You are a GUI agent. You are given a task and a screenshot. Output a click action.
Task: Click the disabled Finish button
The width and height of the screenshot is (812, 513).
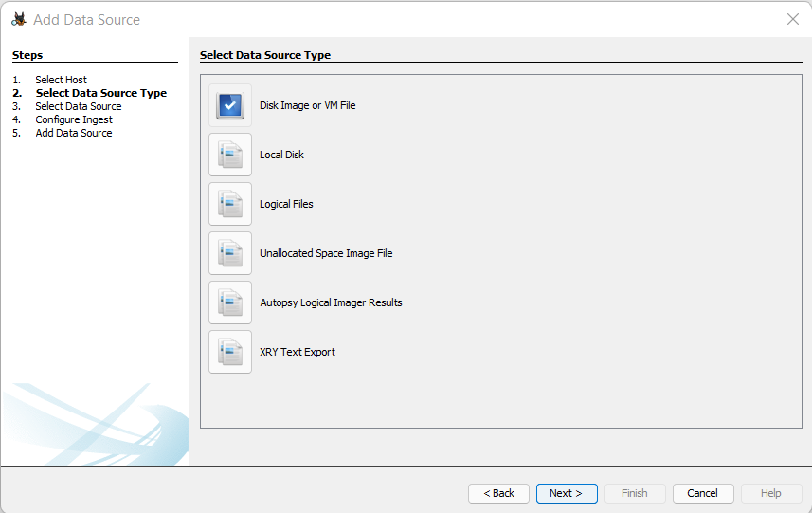click(x=635, y=493)
